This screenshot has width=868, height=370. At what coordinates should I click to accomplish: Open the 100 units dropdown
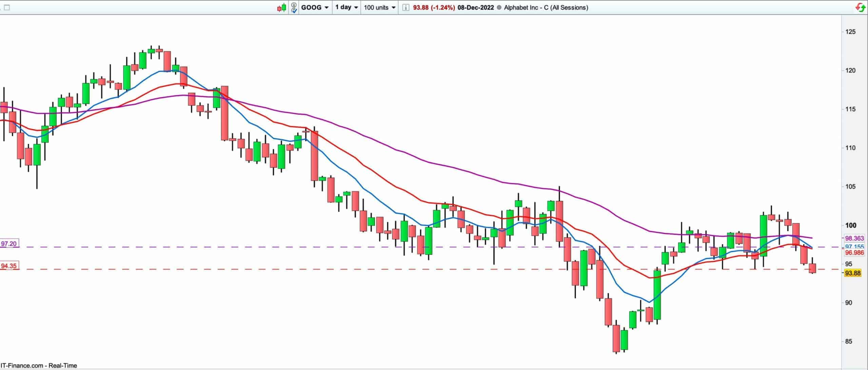coord(379,7)
